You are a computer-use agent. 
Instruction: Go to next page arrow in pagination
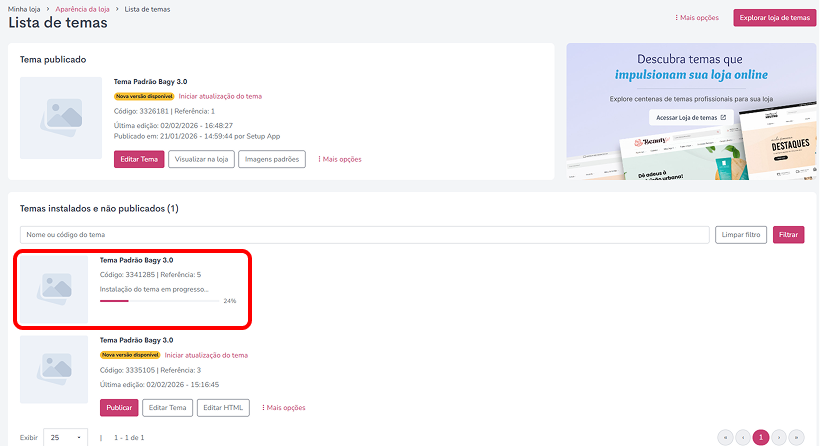click(779, 438)
